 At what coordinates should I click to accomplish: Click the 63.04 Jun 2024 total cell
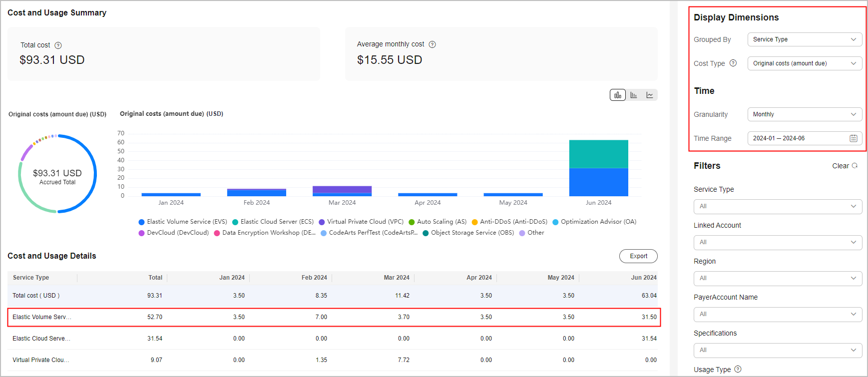click(x=649, y=296)
